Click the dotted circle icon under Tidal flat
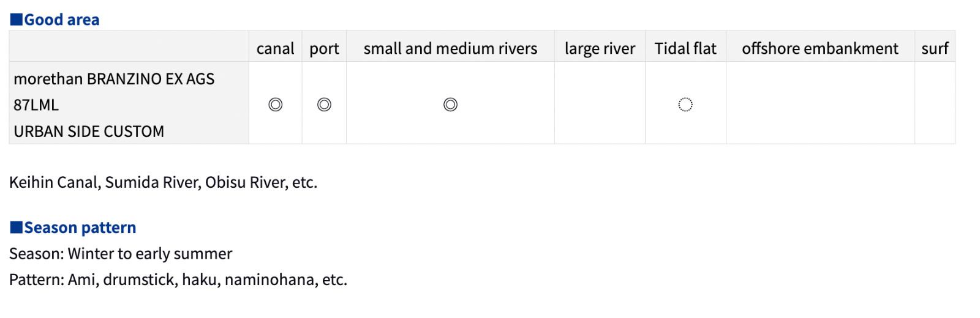This screenshot has width=980, height=318. point(685,105)
